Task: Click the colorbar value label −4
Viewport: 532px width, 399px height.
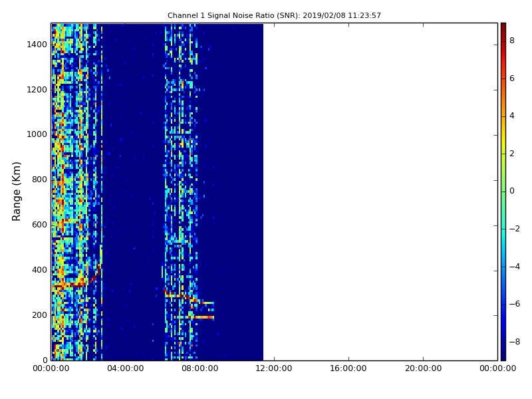Action: point(515,267)
